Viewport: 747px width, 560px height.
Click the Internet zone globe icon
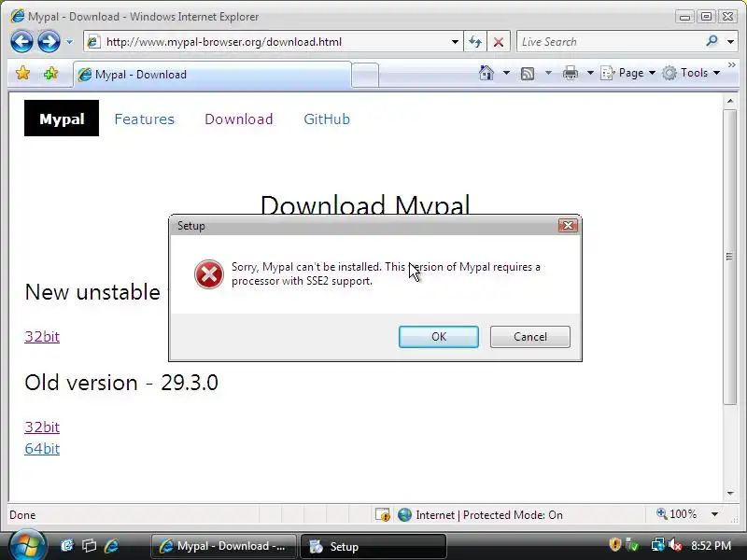[x=404, y=515]
